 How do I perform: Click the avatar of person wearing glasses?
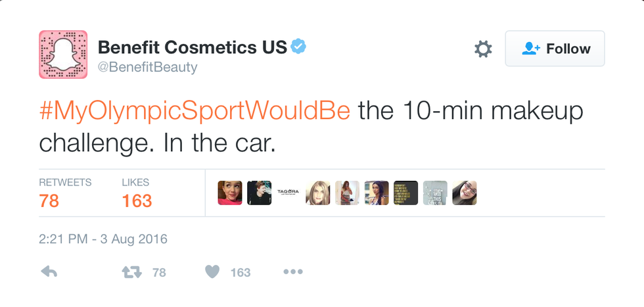tap(464, 193)
